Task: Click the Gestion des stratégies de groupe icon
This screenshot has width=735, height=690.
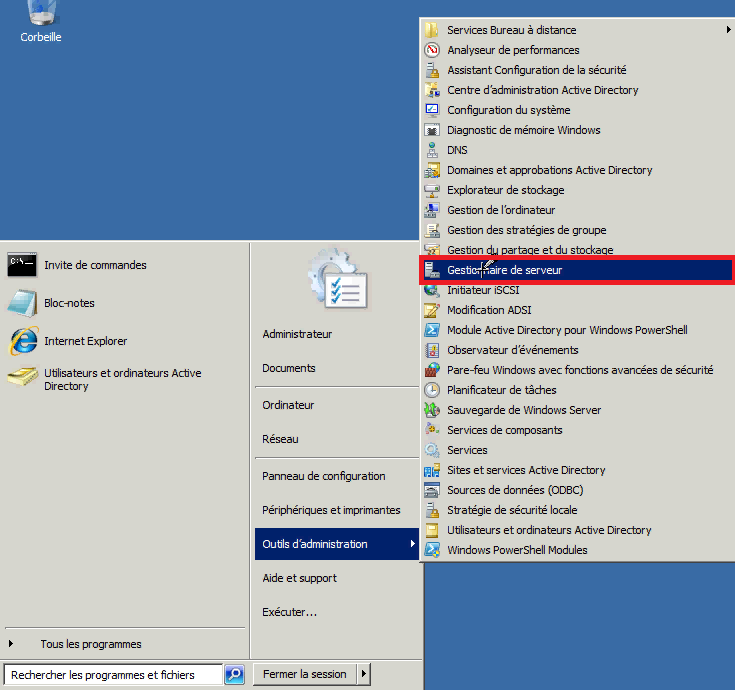Action: coord(432,230)
